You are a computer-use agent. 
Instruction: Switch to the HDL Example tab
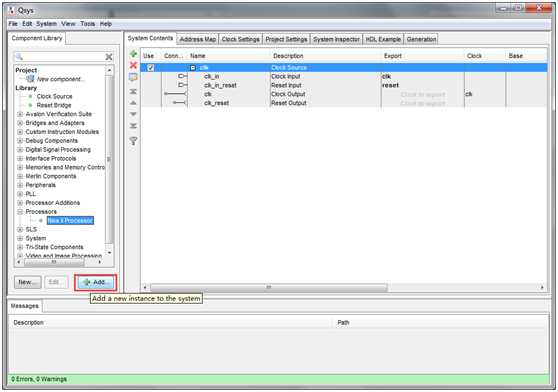383,39
